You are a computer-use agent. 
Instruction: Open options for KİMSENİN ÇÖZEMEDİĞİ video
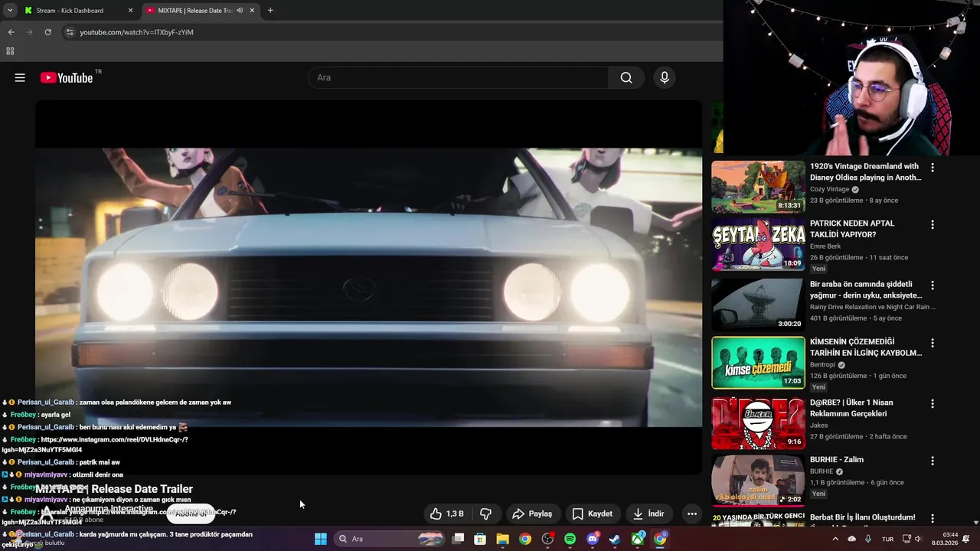pos(933,344)
